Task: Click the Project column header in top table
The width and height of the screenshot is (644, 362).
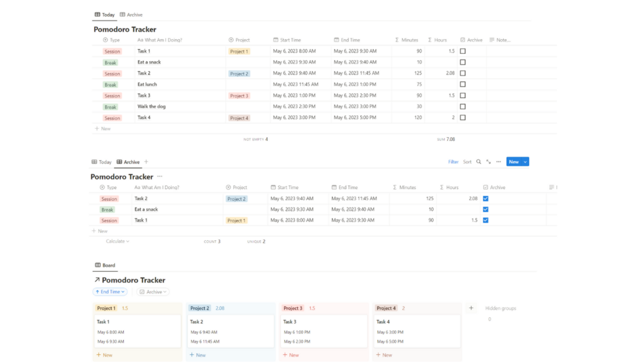Action: coord(239,40)
